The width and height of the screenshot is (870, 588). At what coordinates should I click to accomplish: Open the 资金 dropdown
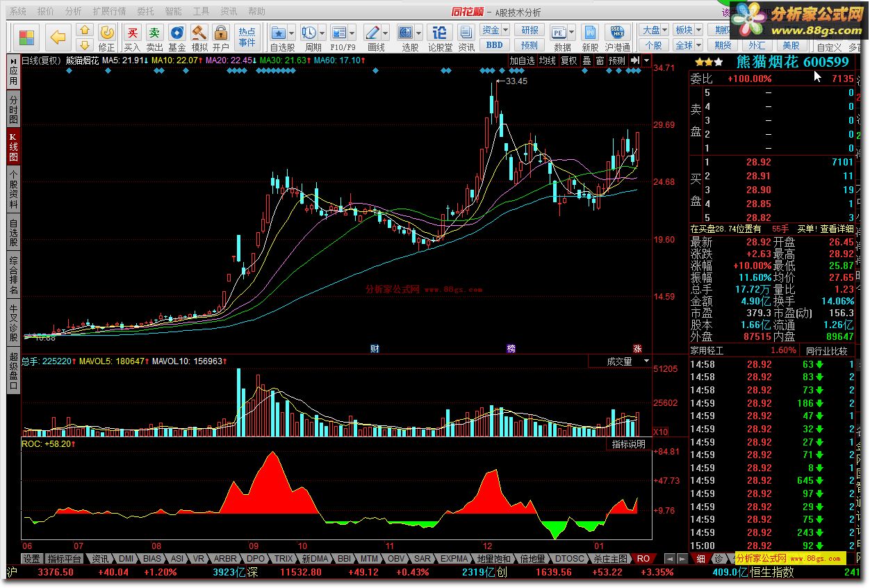495,31
